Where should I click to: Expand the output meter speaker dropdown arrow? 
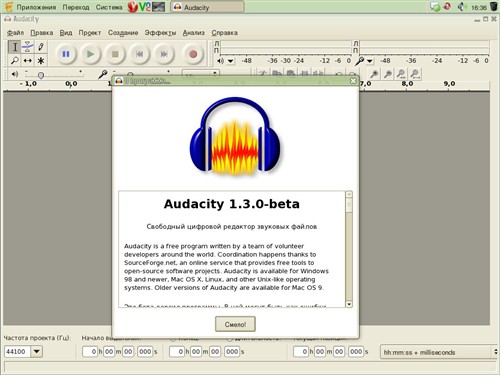tap(231, 61)
